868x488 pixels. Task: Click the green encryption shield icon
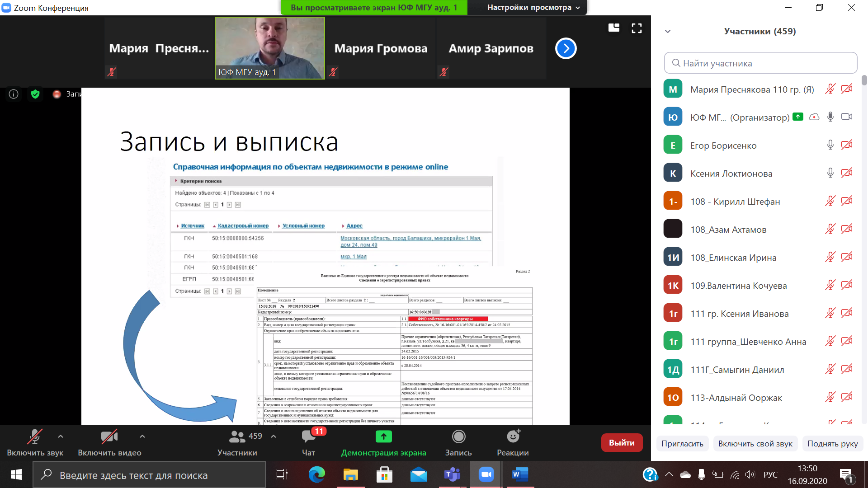coord(35,94)
